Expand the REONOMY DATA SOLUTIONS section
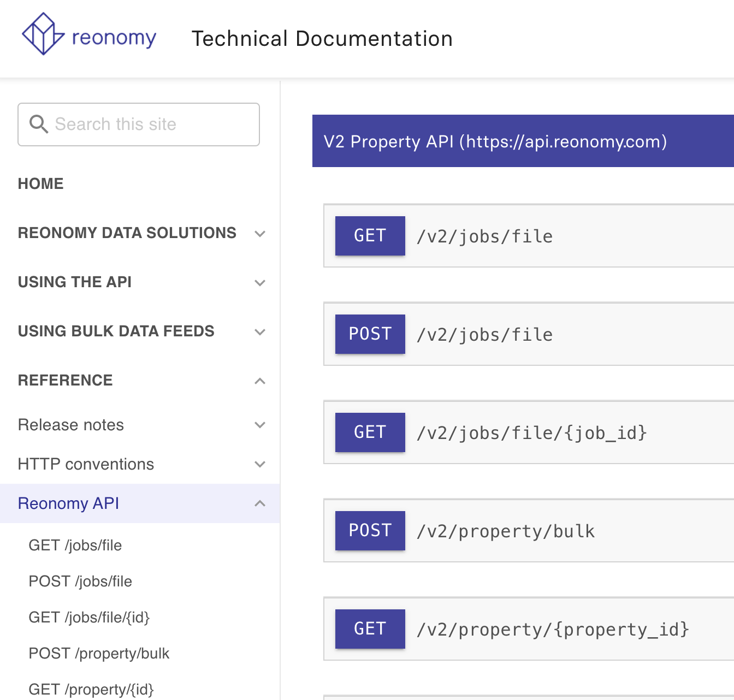The height and width of the screenshot is (700, 734). [x=261, y=233]
